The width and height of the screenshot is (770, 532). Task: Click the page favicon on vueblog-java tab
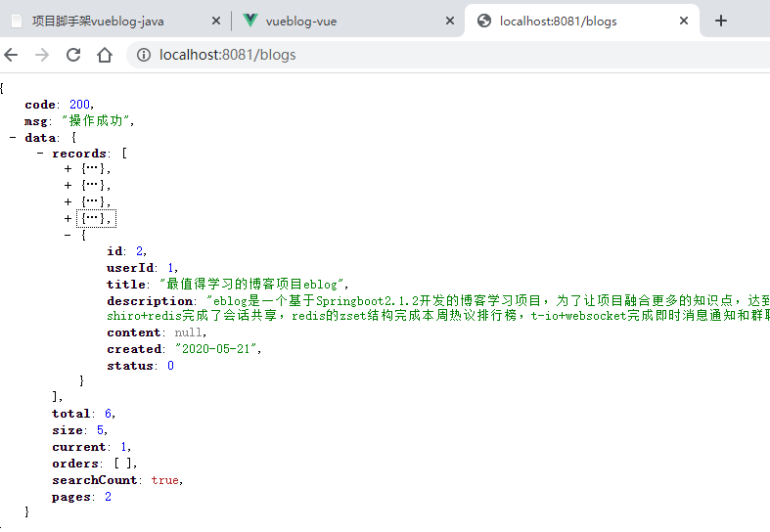click(17, 21)
